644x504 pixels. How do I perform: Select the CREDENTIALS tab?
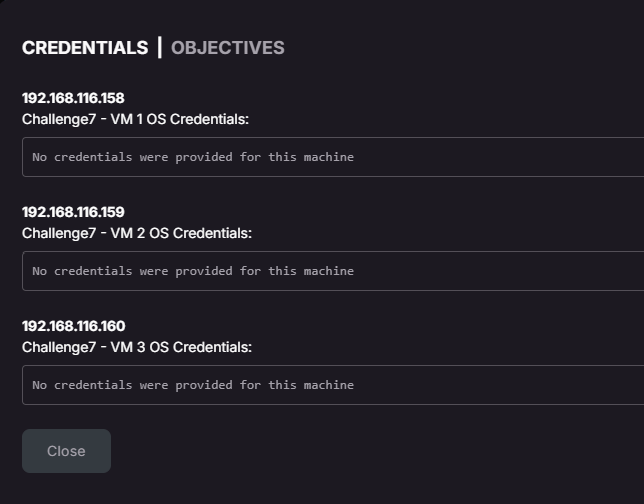85,48
